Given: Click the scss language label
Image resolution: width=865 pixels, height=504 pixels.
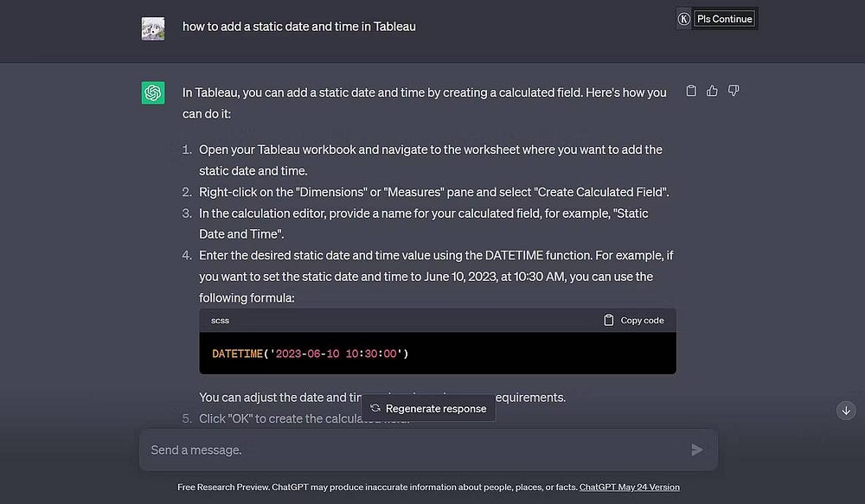Looking at the screenshot, I should [x=220, y=320].
